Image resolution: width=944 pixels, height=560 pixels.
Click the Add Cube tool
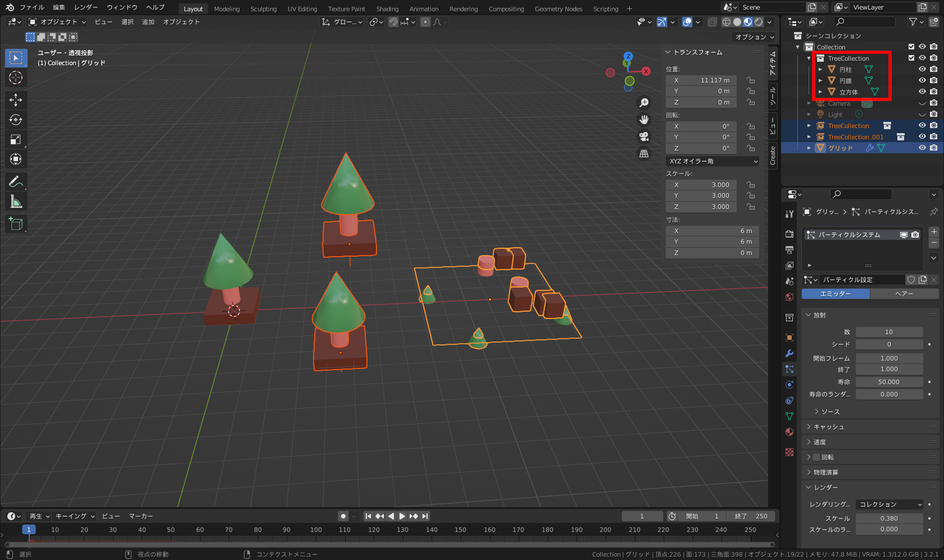[x=16, y=224]
